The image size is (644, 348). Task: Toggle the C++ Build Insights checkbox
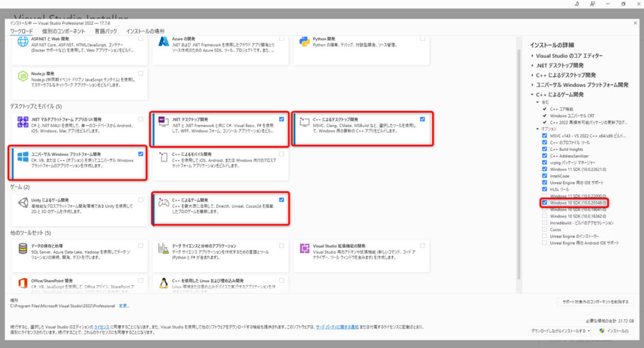pyautogui.click(x=545, y=150)
